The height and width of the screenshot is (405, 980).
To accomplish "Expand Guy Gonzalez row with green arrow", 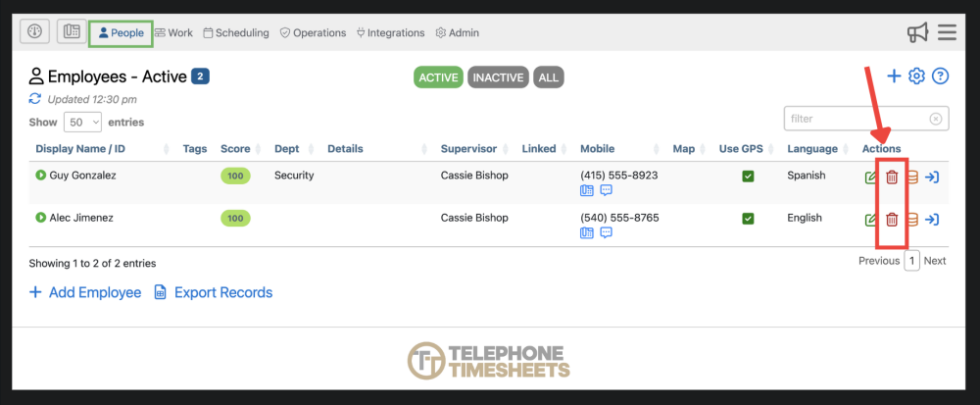I will coord(41,176).
